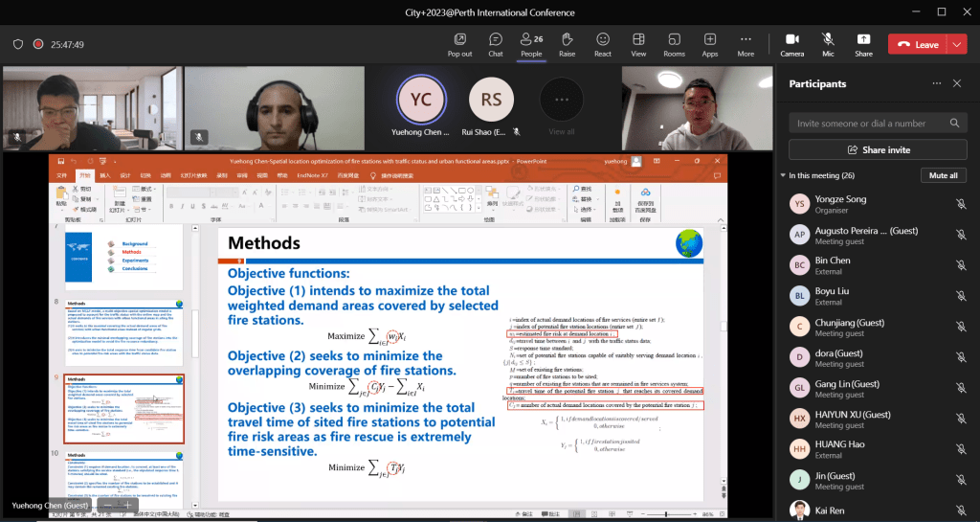Image resolution: width=980 pixels, height=522 pixels.
Task: Toggle the People participants panel
Action: point(531,43)
